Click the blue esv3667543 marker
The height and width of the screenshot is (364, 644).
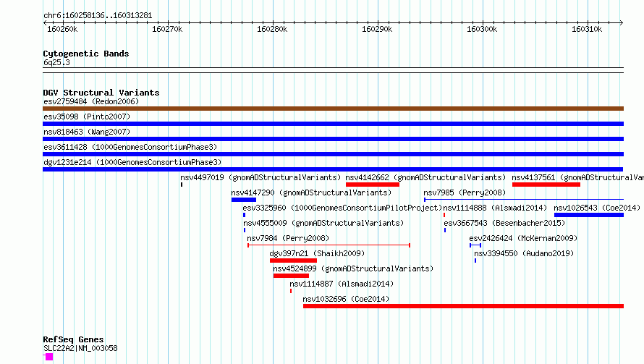(x=445, y=230)
